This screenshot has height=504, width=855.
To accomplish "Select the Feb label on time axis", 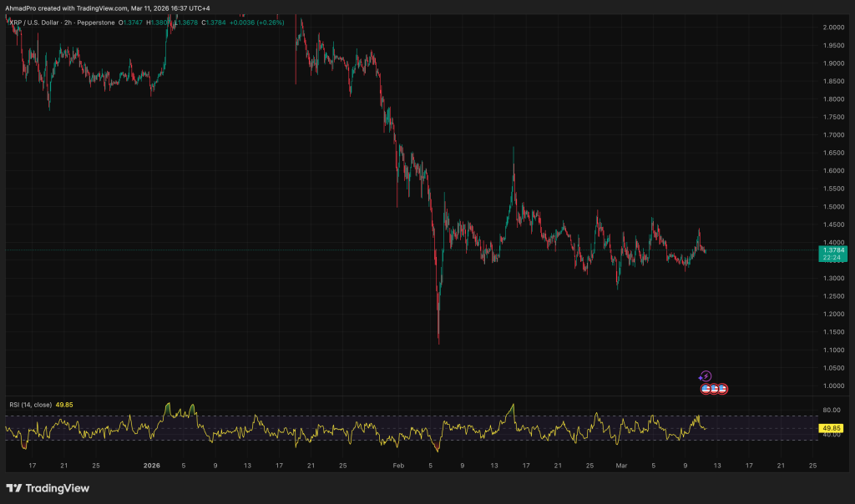I will 397,465.
